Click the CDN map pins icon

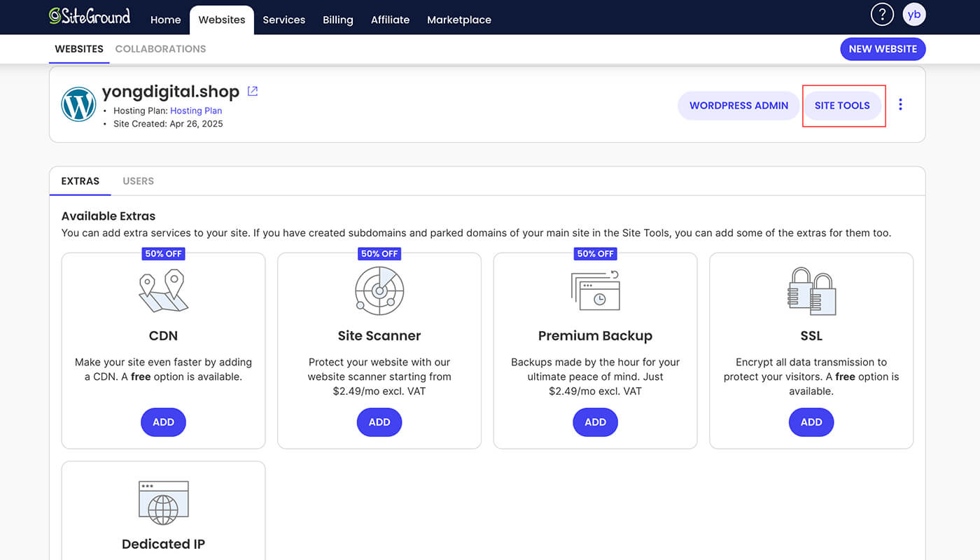tap(163, 291)
